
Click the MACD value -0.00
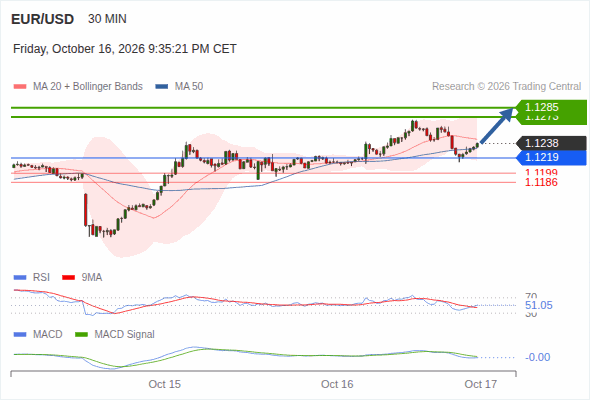[537, 357]
